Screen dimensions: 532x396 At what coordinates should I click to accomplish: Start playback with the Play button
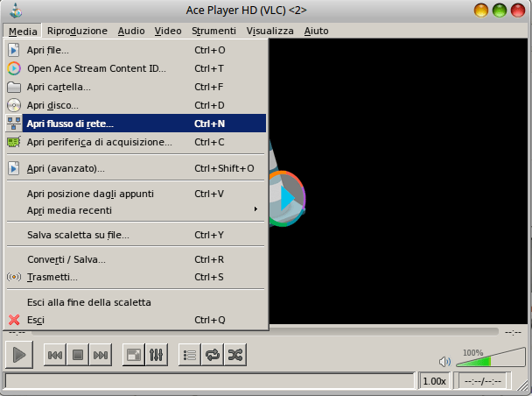tap(19, 355)
